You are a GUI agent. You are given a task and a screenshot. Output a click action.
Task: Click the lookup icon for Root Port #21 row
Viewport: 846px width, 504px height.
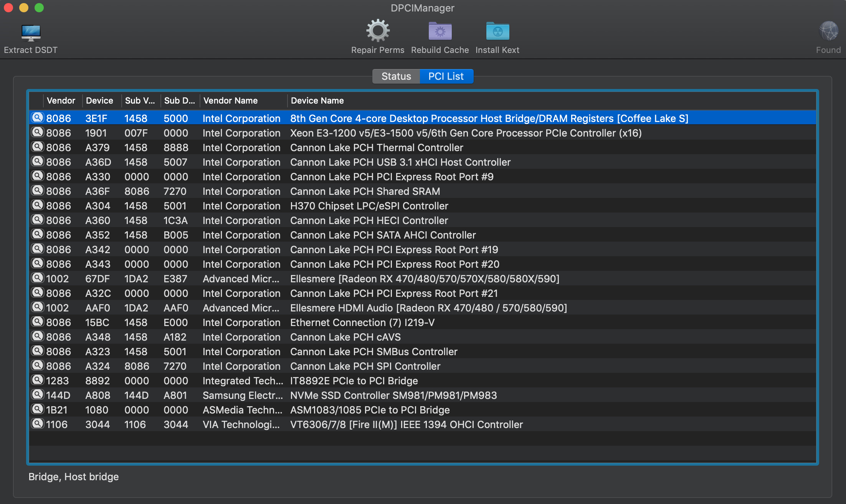37,292
